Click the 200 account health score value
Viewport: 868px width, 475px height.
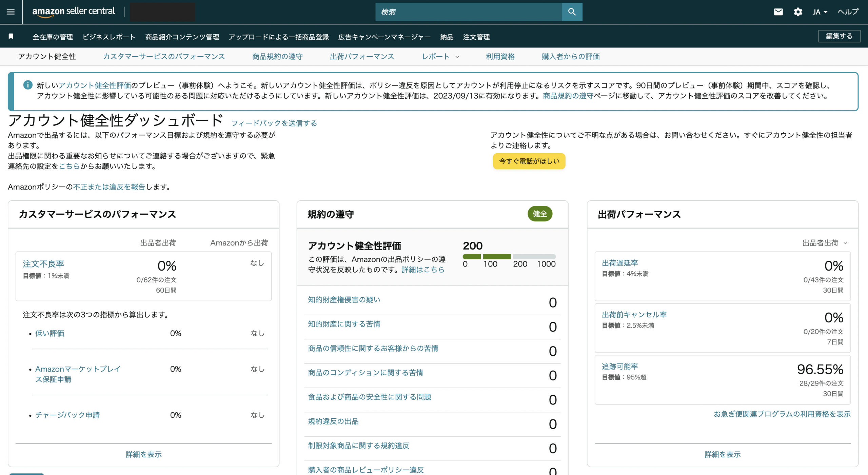click(x=473, y=245)
